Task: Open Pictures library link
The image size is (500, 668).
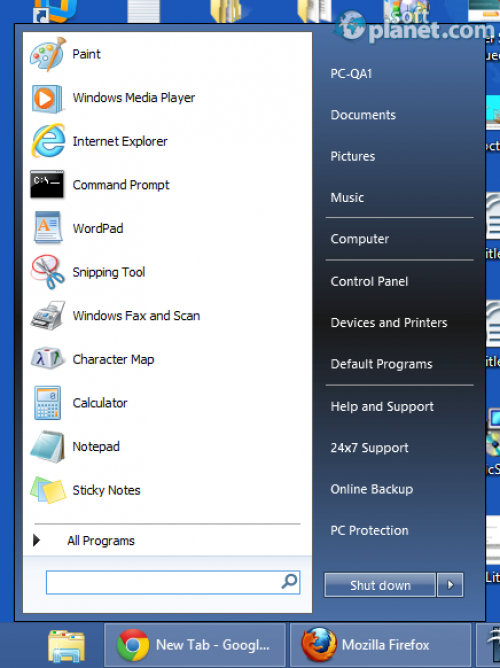Action: tap(353, 156)
